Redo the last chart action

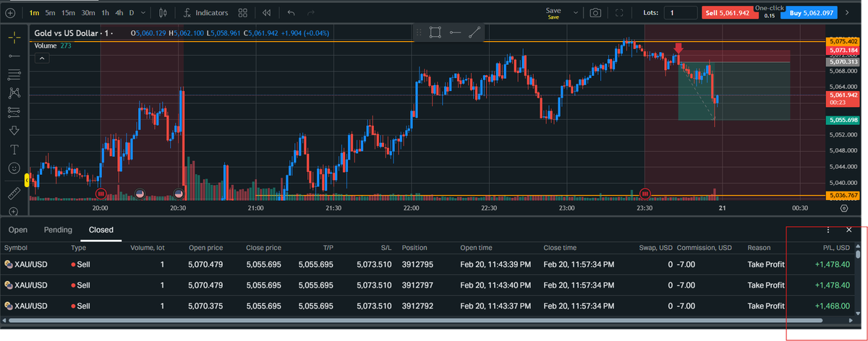[311, 12]
